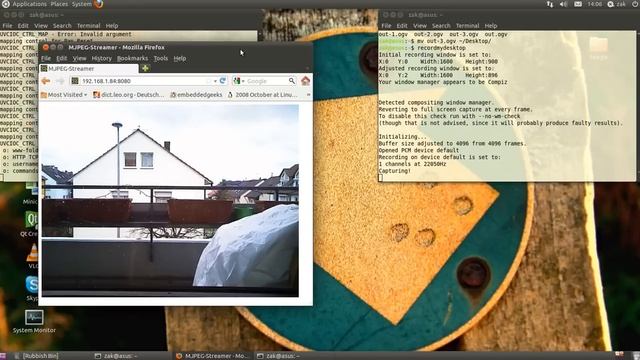Open View menu in left terminal
This screenshot has width=640, height=360.
tap(41, 26)
